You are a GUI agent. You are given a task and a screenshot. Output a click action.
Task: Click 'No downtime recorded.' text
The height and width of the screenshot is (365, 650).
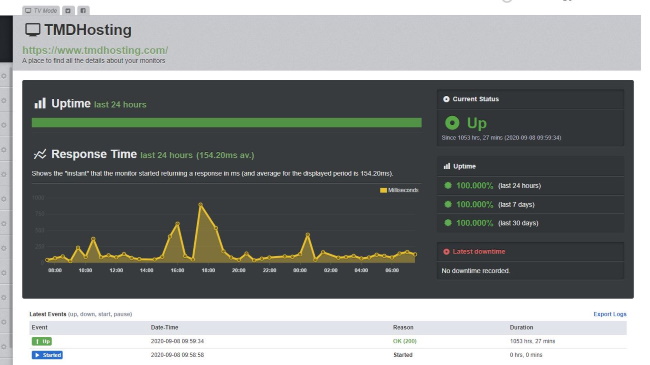coord(475,271)
